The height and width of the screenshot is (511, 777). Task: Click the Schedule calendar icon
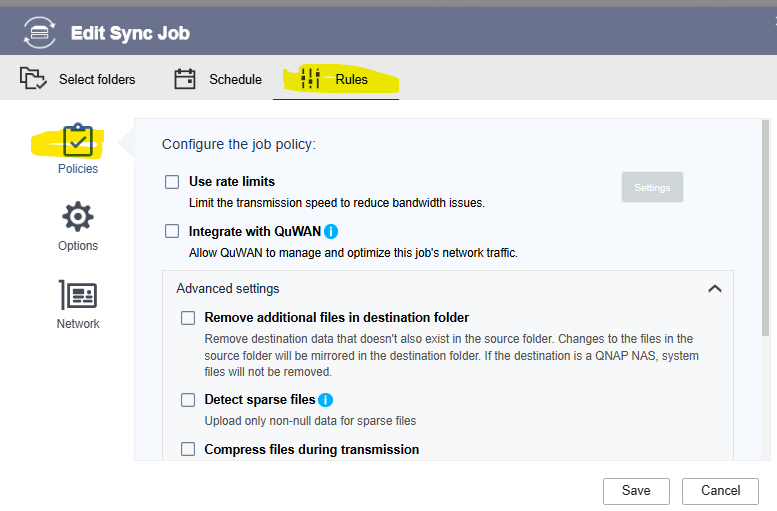click(185, 79)
